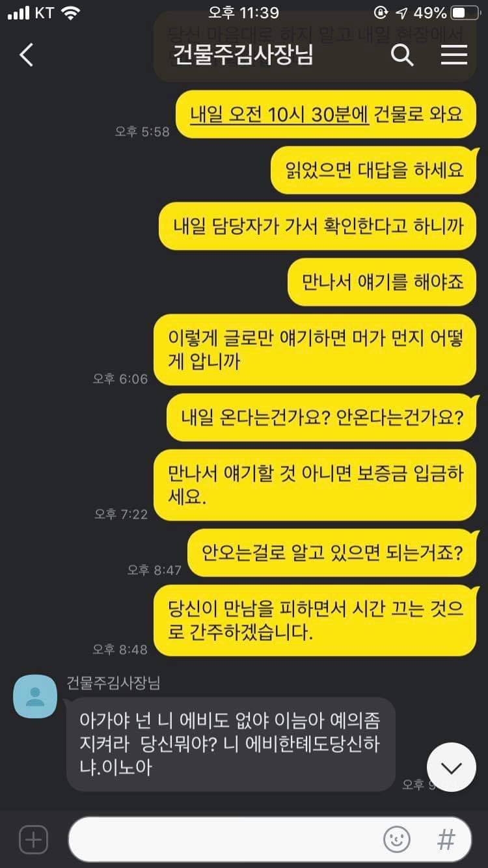
Task: Tap the 내일 온다는건가요? message bubble
Action: tap(322, 417)
